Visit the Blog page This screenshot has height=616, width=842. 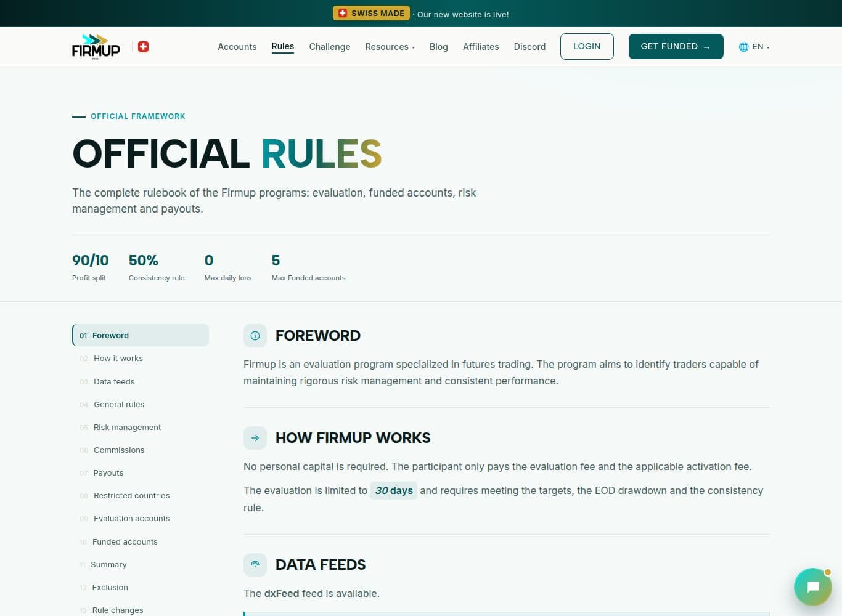tap(438, 47)
